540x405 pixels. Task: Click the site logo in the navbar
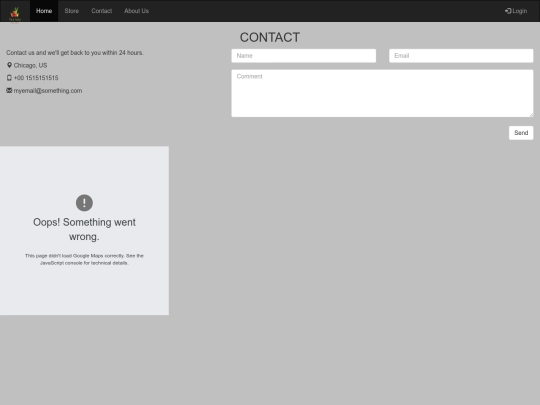click(x=15, y=14)
